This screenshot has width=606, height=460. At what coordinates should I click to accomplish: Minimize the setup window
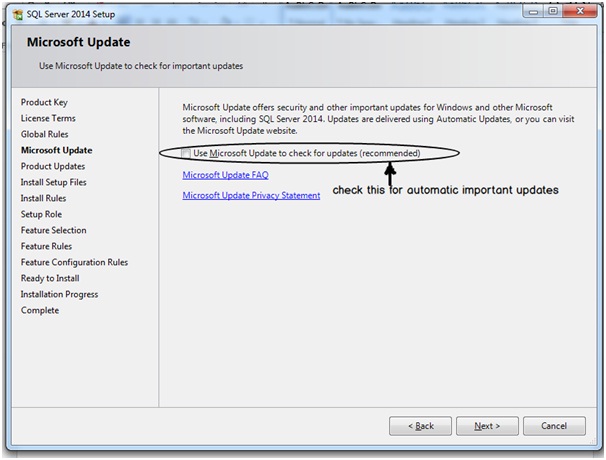tap(533, 12)
